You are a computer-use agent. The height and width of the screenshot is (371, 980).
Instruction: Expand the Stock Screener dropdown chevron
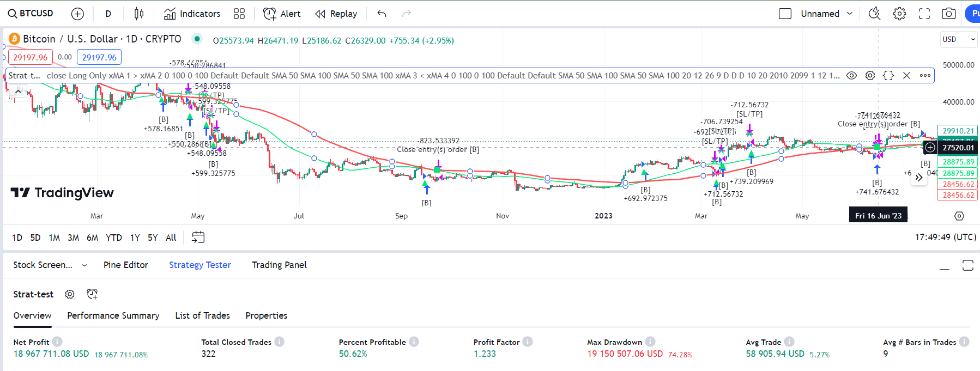84,265
